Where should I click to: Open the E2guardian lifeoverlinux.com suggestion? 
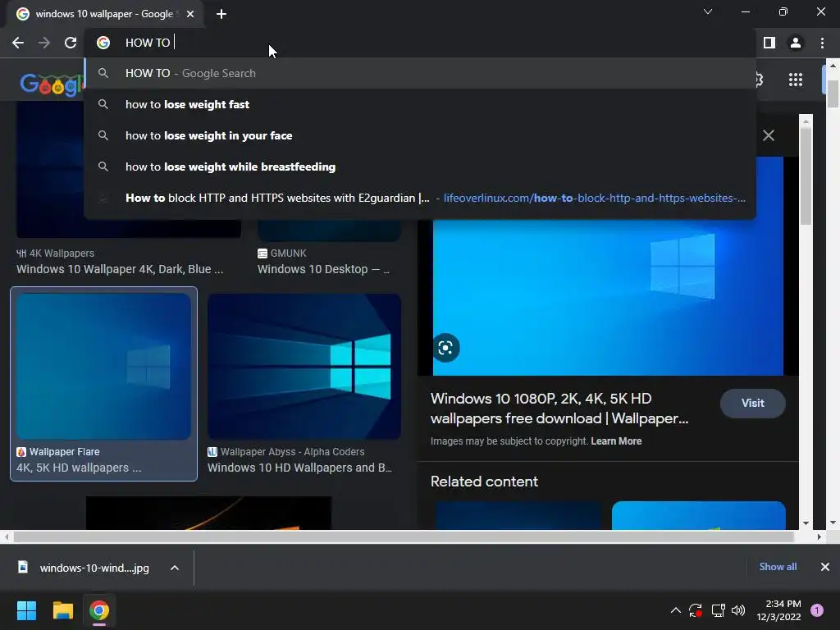(x=419, y=198)
